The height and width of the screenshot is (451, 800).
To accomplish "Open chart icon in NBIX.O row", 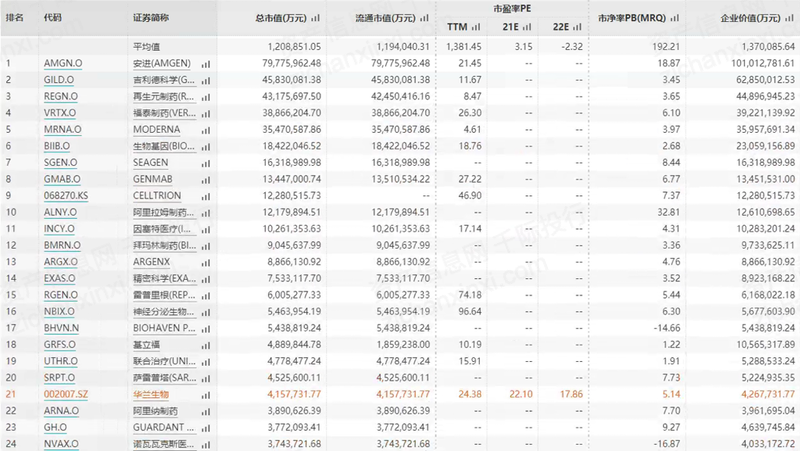I will 206,312.
